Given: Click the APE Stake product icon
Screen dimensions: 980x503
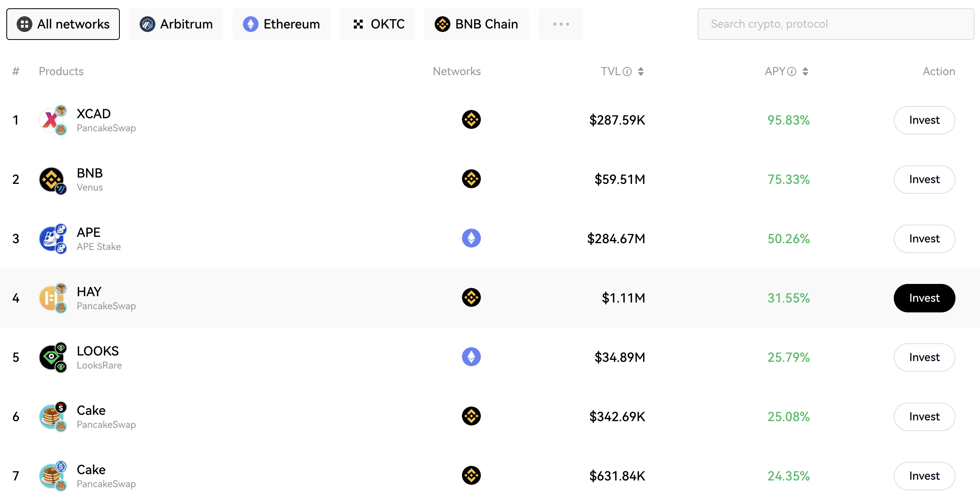Looking at the screenshot, I should 53,238.
